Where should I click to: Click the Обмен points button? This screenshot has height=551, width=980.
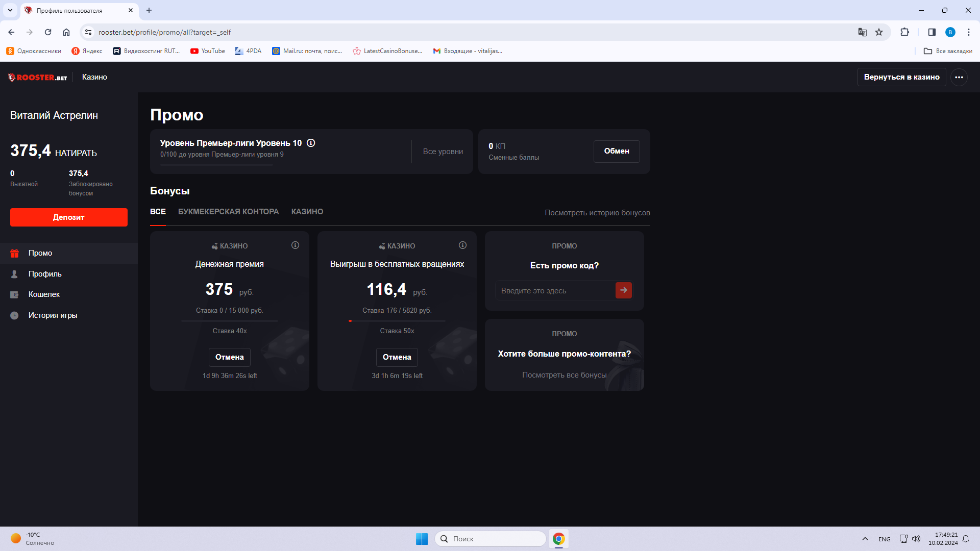click(x=617, y=151)
